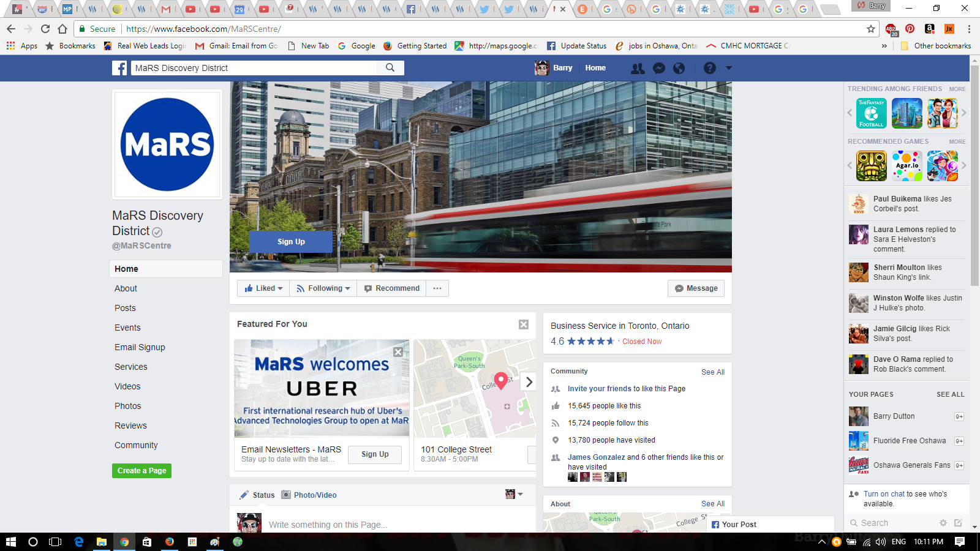Open the more options ellipsis button
The height and width of the screenshot is (551, 980).
click(437, 288)
